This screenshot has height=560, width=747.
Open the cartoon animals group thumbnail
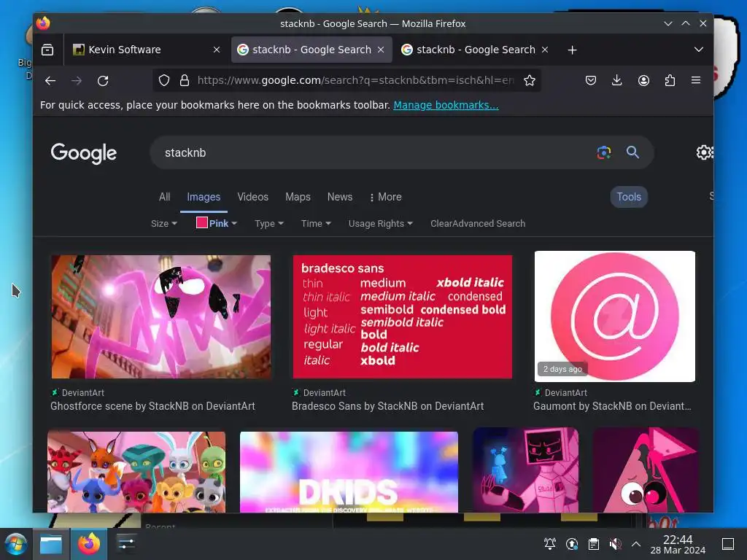[x=136, y=472]
